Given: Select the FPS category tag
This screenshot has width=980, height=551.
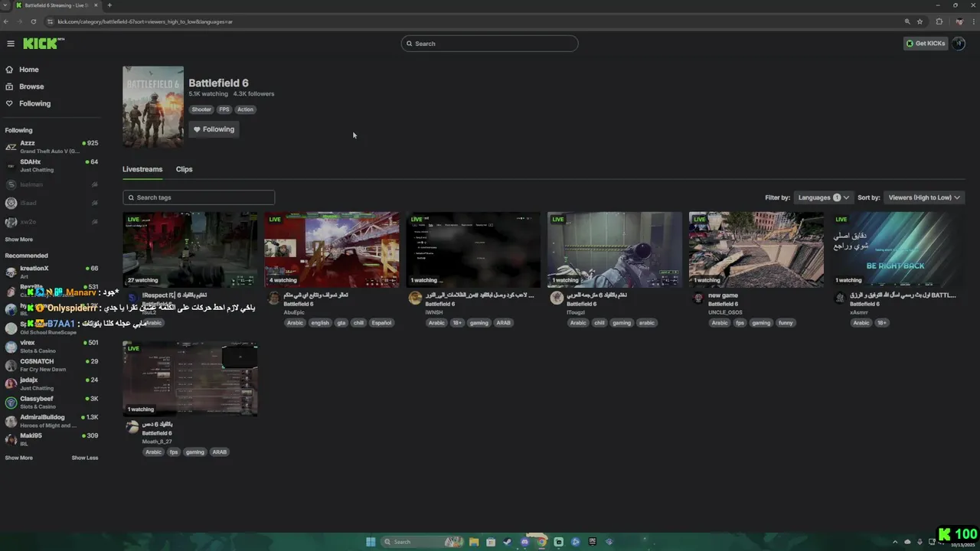Looking at the screenshot, I should click(224, 109).
